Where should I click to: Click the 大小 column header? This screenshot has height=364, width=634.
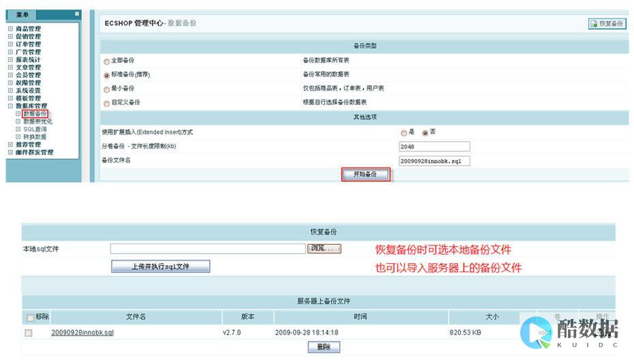(492, 317)
